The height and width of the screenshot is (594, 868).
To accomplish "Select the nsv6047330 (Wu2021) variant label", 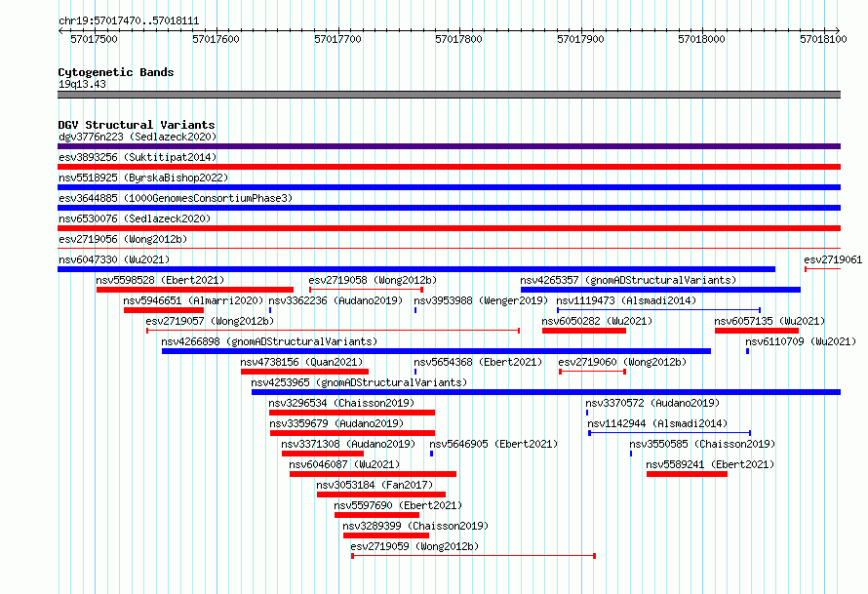I will point(114,259).
